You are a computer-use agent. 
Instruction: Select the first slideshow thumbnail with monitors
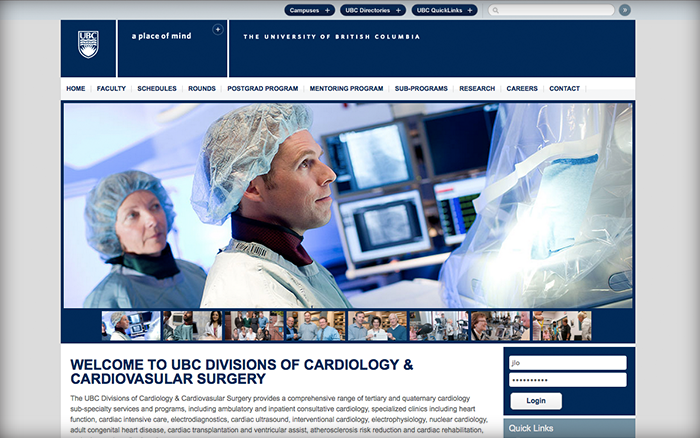coord(131,326)
